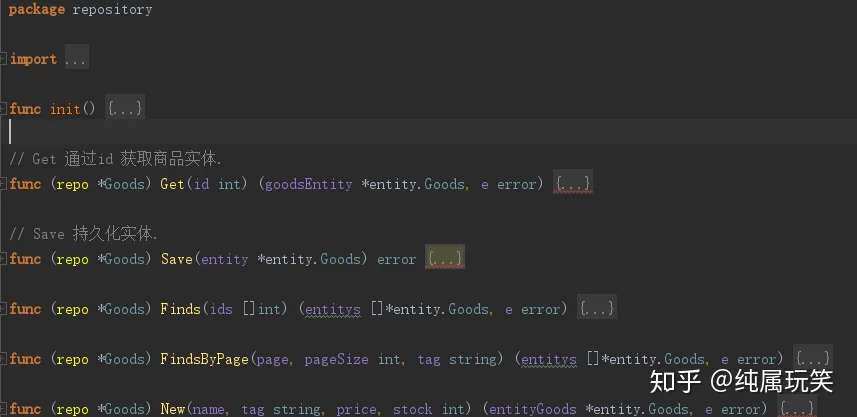Click the FindsByPage function name
The width and height of the screenshot is (857, 417).
[205, 359]
